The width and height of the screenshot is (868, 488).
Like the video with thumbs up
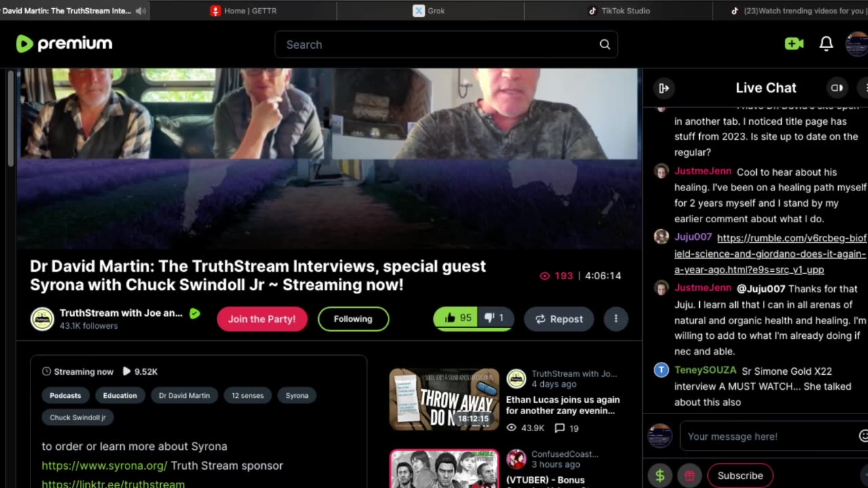(x=456, y=318)
